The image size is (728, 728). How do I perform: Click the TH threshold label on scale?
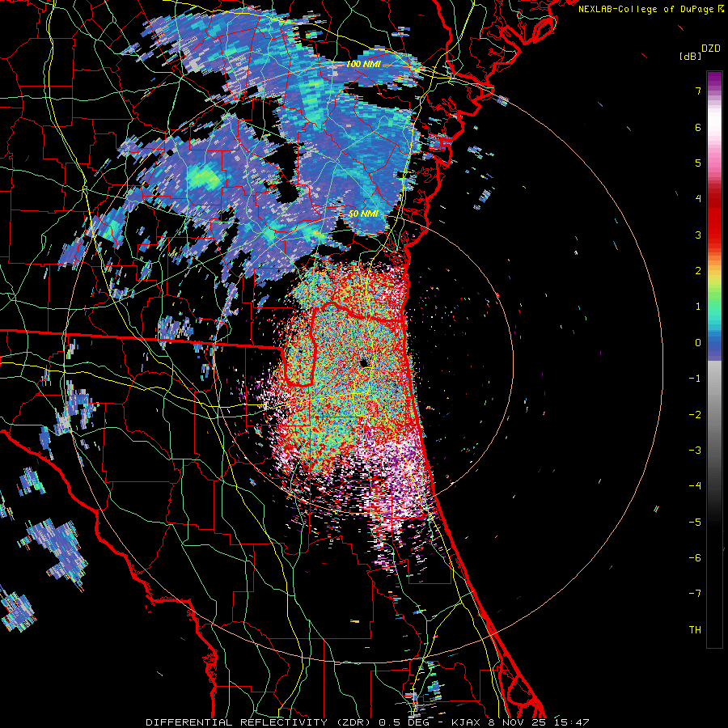(x=695, y=630)
